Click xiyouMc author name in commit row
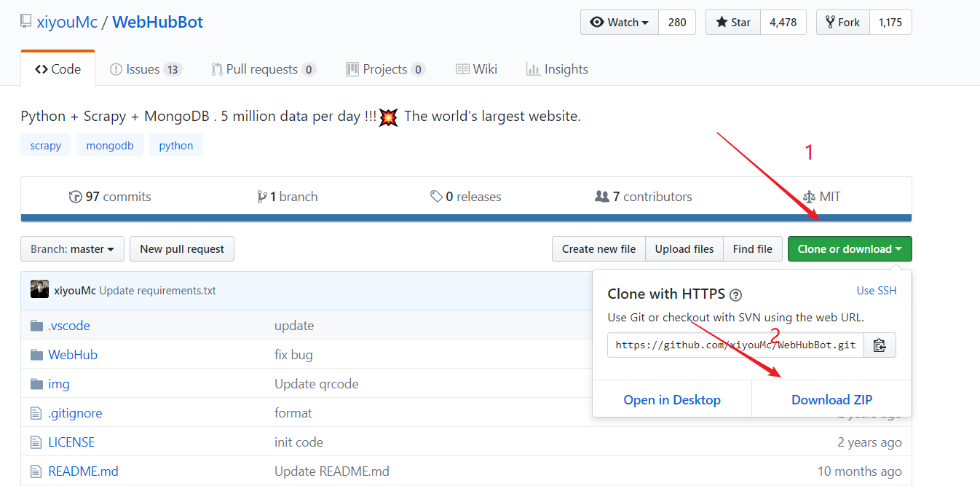The image size is (980, 486). coord(75,291)
